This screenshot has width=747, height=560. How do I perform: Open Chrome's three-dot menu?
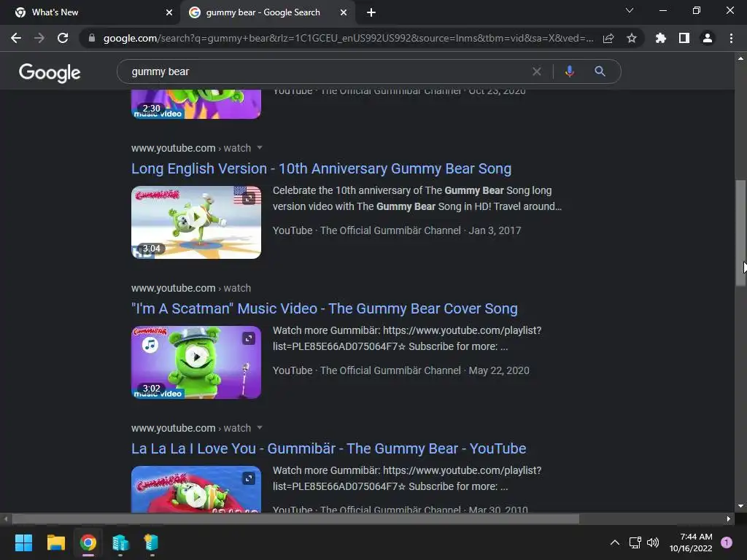[731, 38]
